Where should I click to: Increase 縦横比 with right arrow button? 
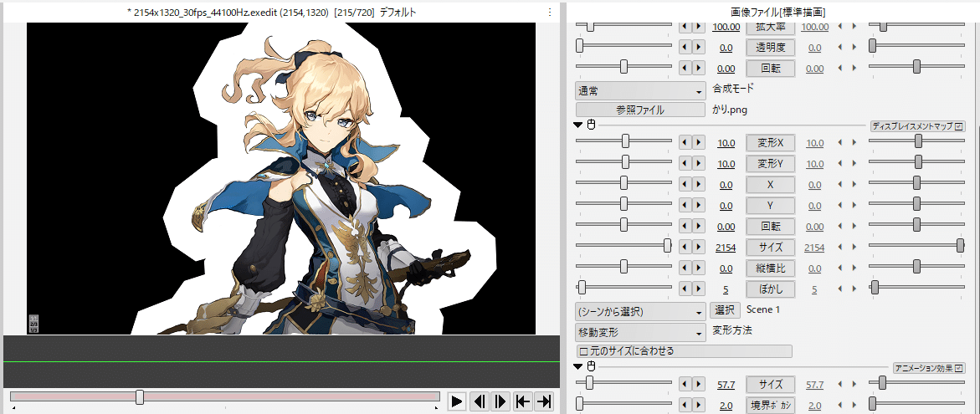click(x=699, y=268)
